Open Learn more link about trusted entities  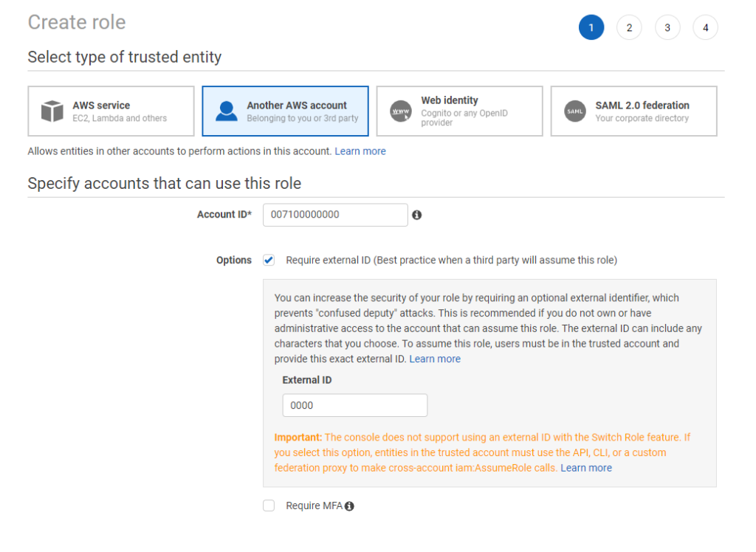coord(360,151)
